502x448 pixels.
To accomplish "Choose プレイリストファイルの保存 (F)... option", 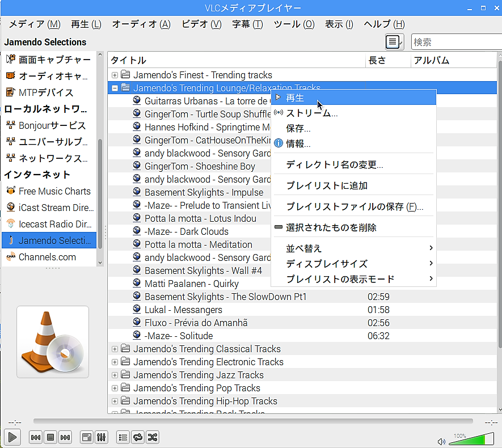I will [353, 207].
